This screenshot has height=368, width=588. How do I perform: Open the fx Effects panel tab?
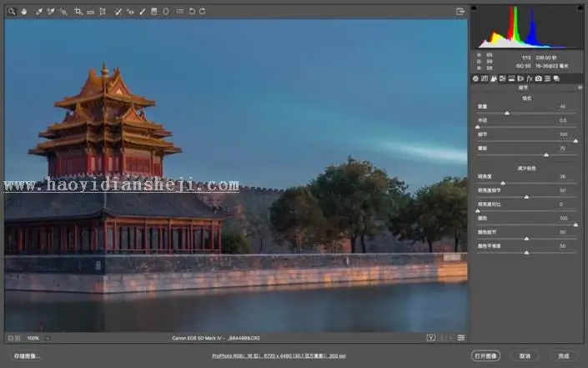(530, 78)
